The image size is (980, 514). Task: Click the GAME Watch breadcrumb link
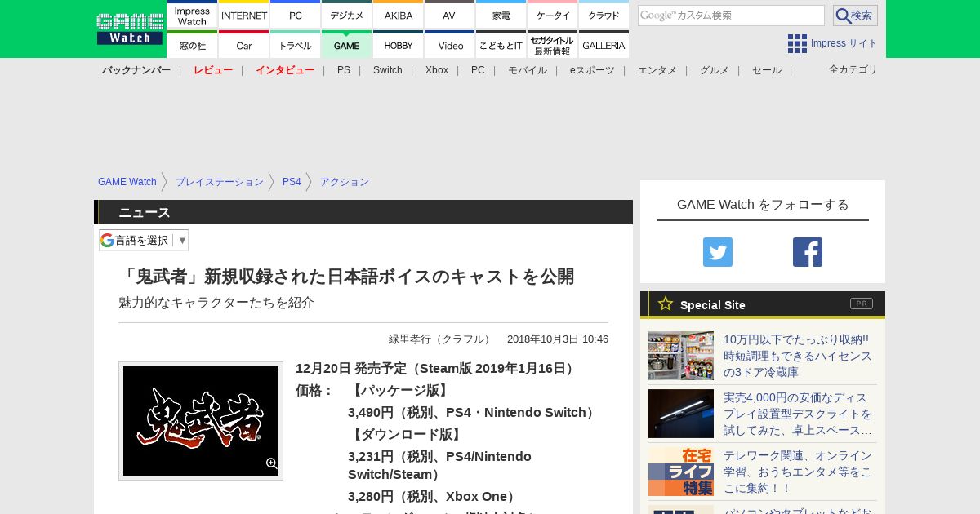(127, 182)
